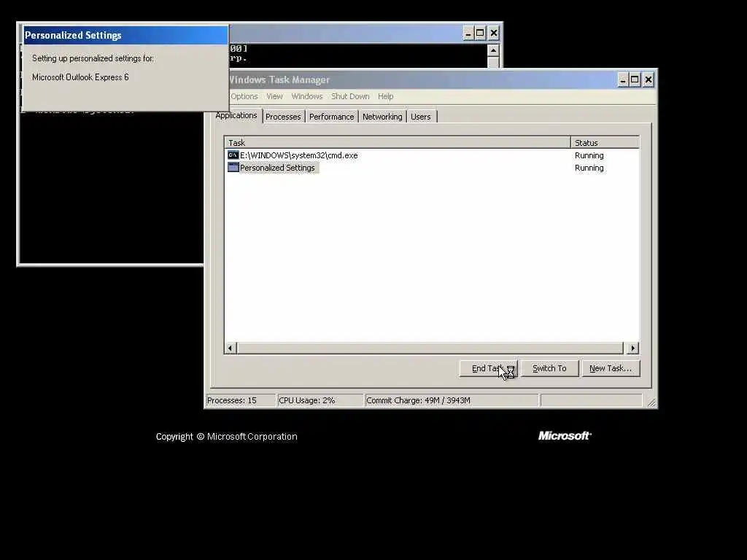Open the View menu in Task Manager
This screenshot has height=560, width=747.
(274, 96)
